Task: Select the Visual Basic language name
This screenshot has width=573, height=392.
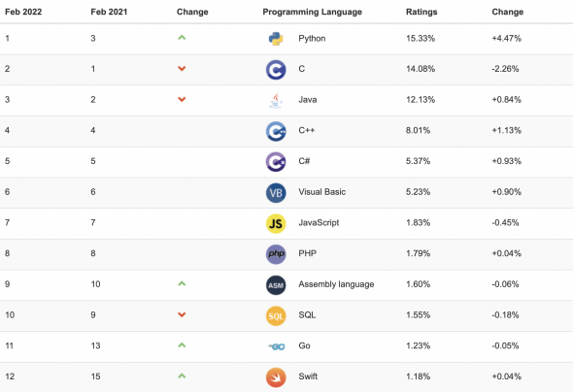Action: [x=321, y=192]
